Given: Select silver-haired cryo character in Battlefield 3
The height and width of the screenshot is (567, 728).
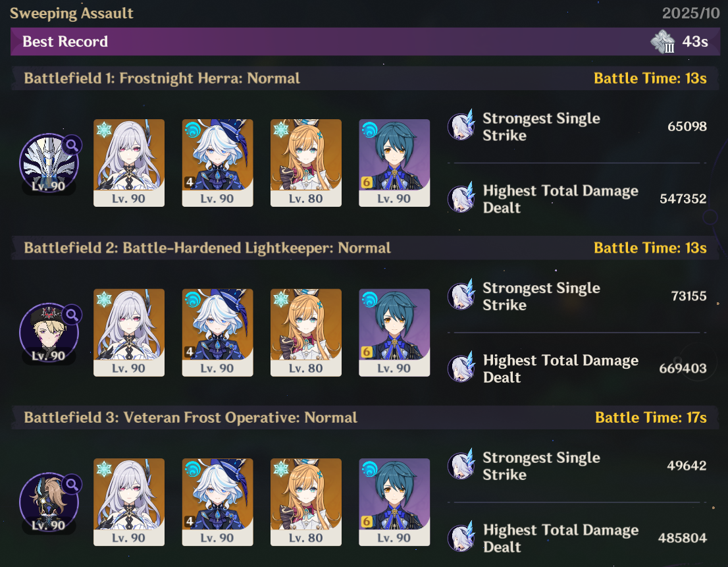Looking at the screenshot, I should [x=129, y=502].
